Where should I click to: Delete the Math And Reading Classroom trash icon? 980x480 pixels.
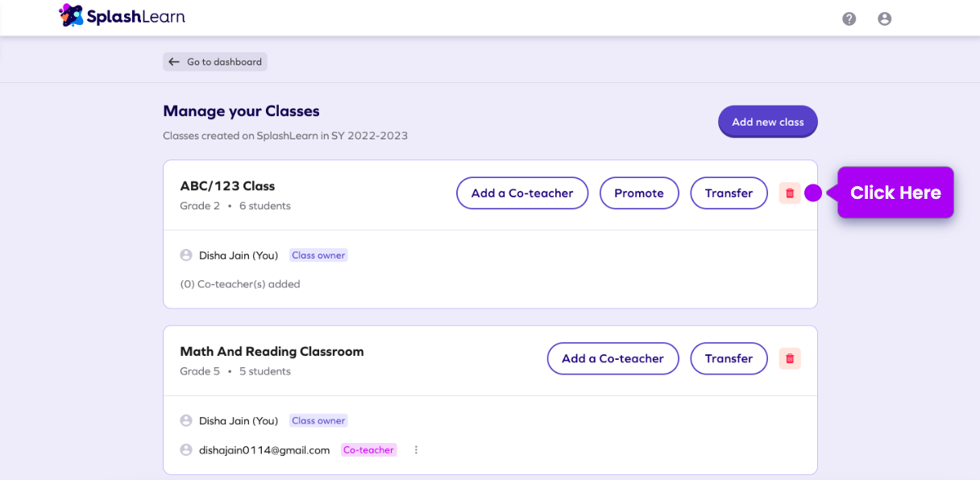click(790, 358)
